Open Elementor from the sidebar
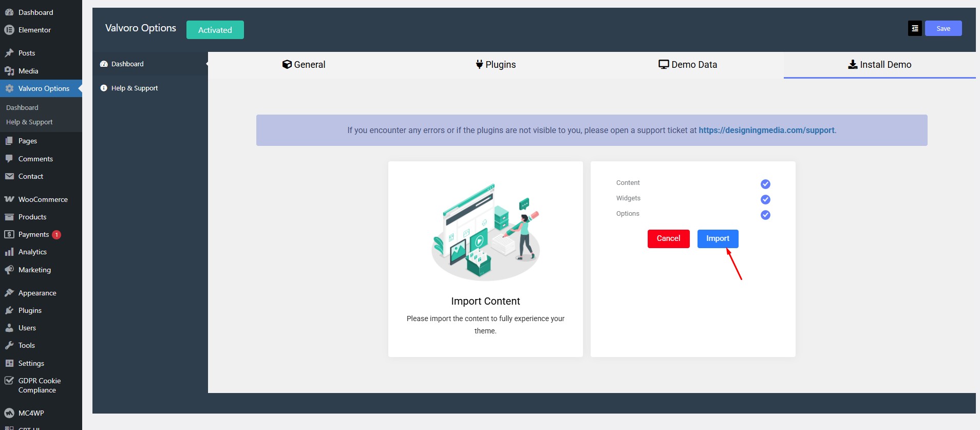 pyautogui.click(x=34, y=30)
